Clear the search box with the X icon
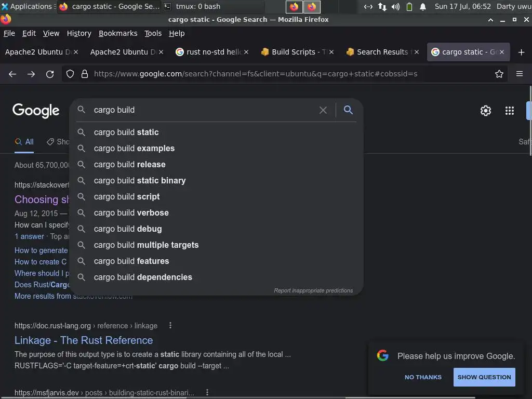 pos(323,110)
